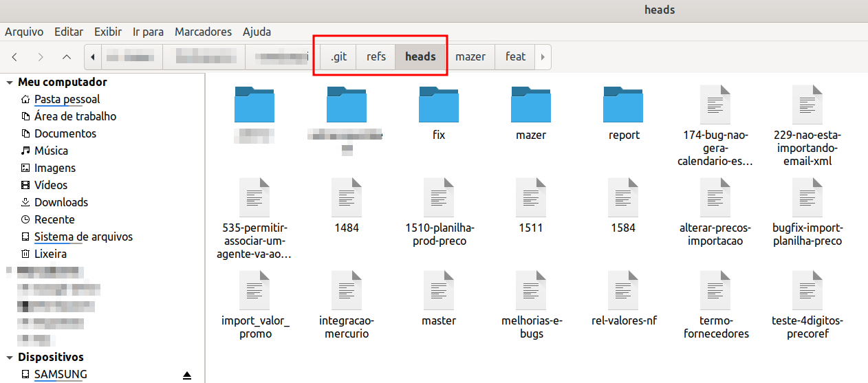Viewport: 868px width, 383px height.
Task: Open the Marcadores menu
Action: coord(203,32)
